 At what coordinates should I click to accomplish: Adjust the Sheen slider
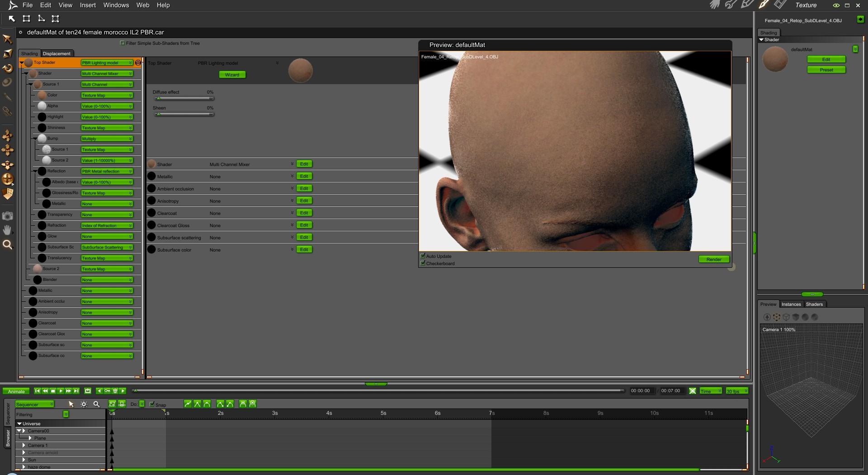click(183, 114)
